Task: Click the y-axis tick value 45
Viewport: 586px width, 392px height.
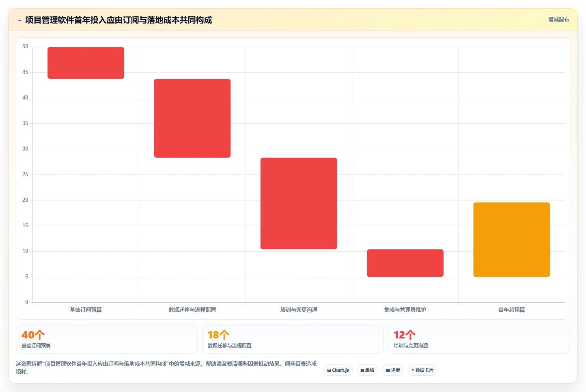Action: point(25,72)
